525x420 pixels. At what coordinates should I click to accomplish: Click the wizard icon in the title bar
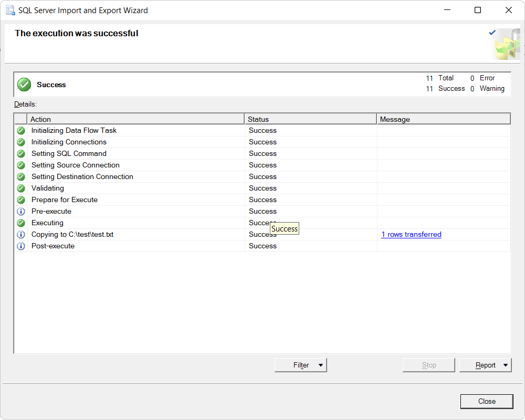[9, 10]
